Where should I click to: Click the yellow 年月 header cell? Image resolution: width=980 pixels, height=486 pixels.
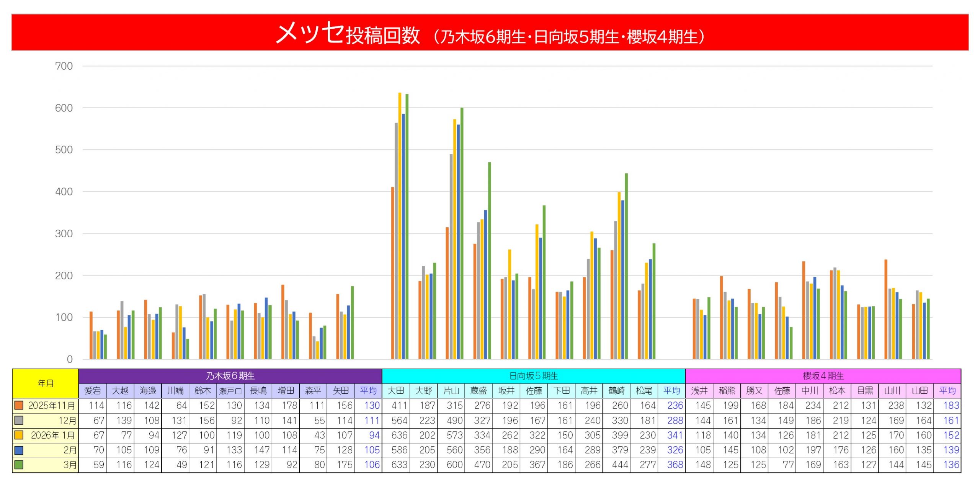click(46, 383)
